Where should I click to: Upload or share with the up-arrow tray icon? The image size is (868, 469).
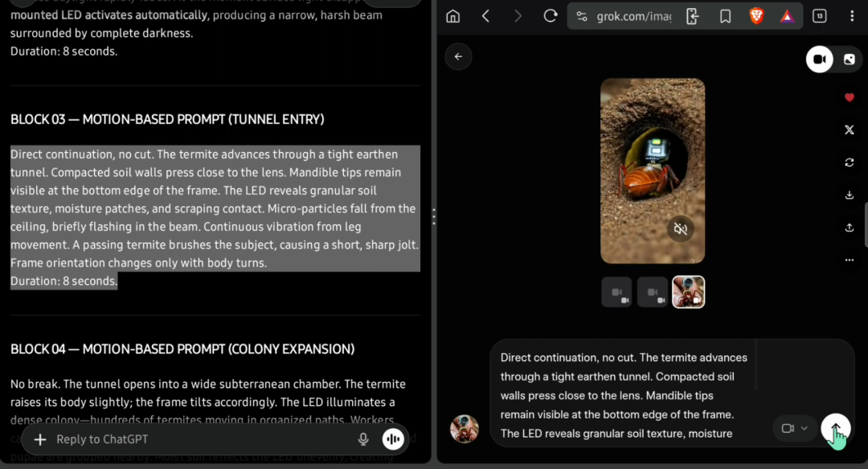pyautogui.click(x=850, y=228)
